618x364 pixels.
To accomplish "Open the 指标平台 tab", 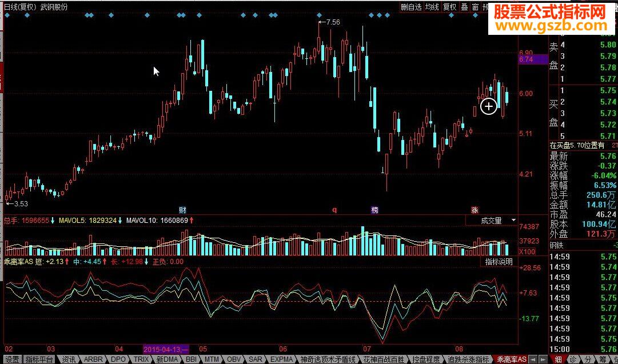I will click(x=39, y=359).
